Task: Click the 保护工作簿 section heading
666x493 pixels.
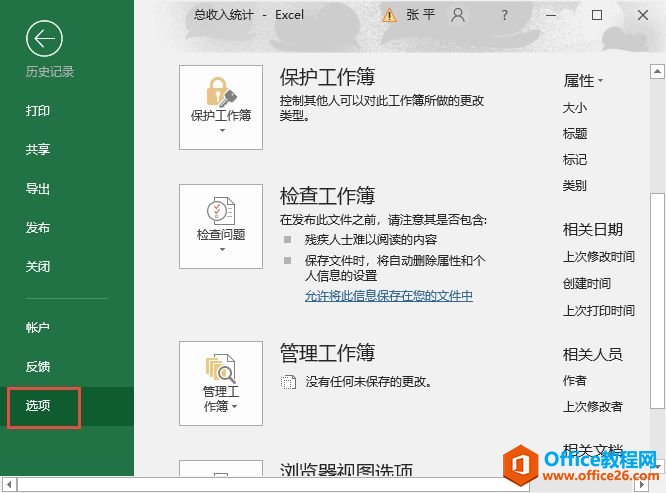Action: (327, 77)
